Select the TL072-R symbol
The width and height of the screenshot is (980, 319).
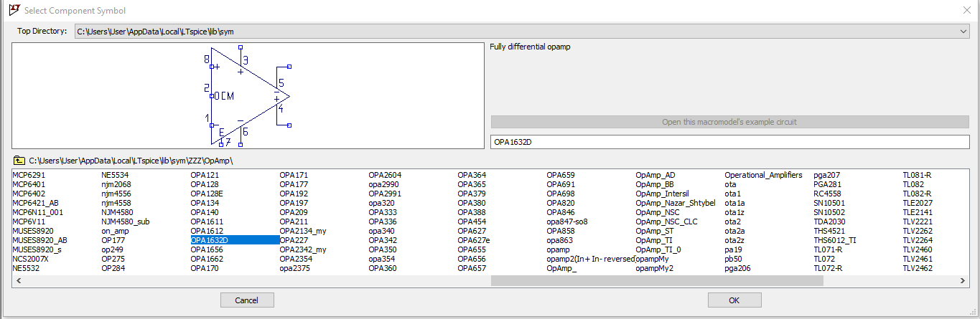828,268
